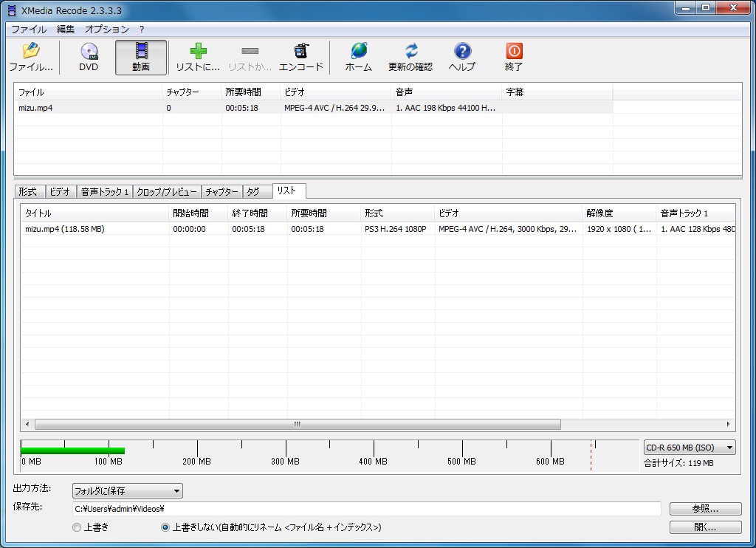Image resolution: width=756 pixels, height=548 pixels.
Task: Click the 参照... browse button
Action: click(x=705, y=508)
